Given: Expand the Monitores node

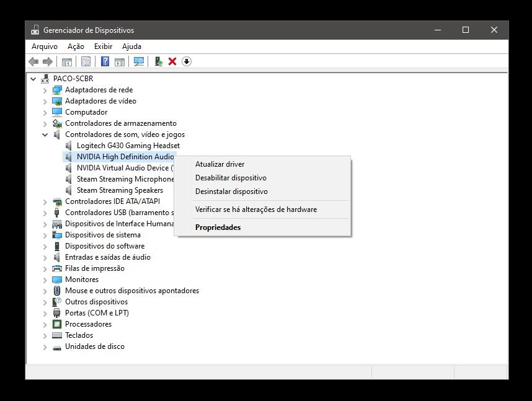Looking at the screenshot, I should (45, 280).
